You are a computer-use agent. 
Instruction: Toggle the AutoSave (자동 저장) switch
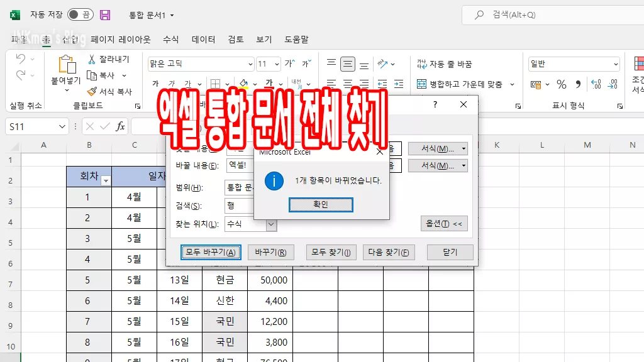(x=80, y=14)
